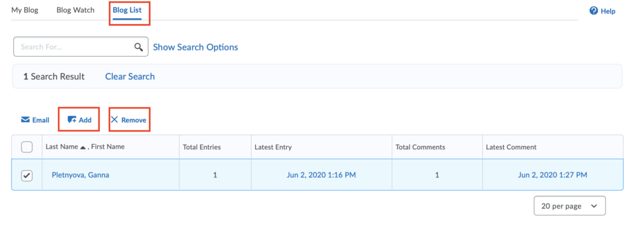
Task: Click the Remove X icon
Action: (114, 120)
